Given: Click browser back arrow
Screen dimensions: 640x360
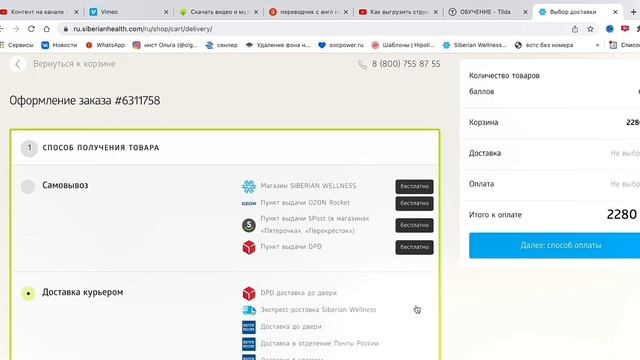Looking at the screenshot, I should tap(2, 29).
